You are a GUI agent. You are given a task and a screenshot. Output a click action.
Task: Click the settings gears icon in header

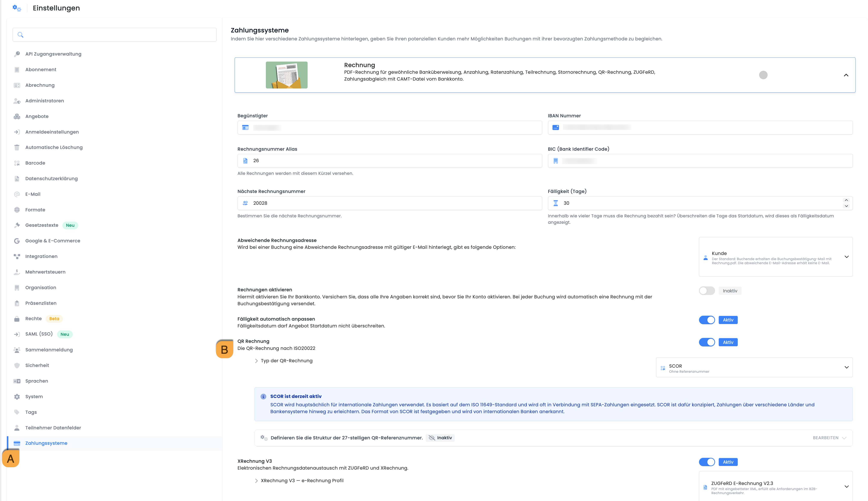pos(16,8)
